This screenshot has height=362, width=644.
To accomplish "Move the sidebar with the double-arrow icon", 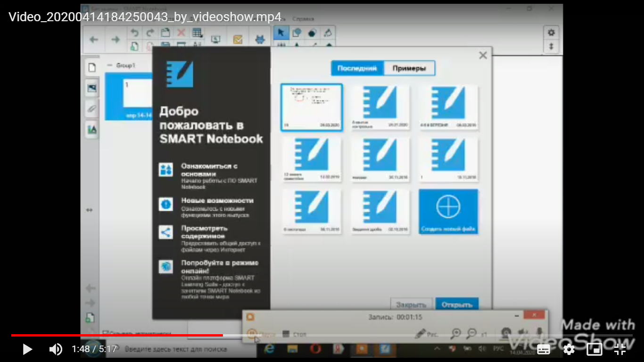I will [90, 210].
